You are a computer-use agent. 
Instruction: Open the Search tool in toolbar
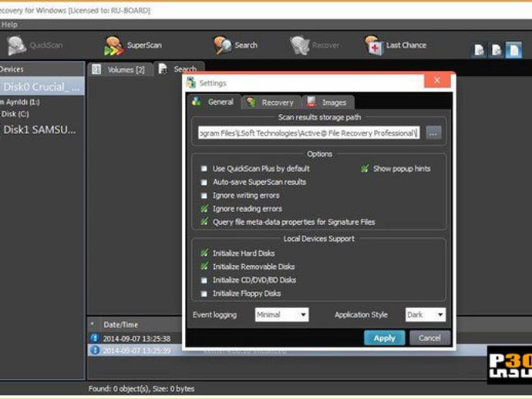tap(235, 45)
